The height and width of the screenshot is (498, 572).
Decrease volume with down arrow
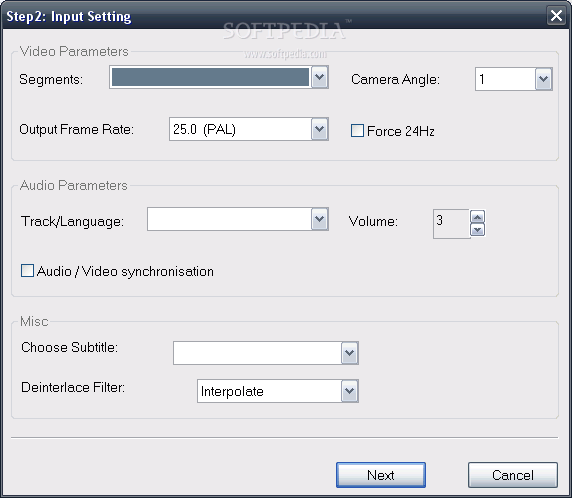478,230
